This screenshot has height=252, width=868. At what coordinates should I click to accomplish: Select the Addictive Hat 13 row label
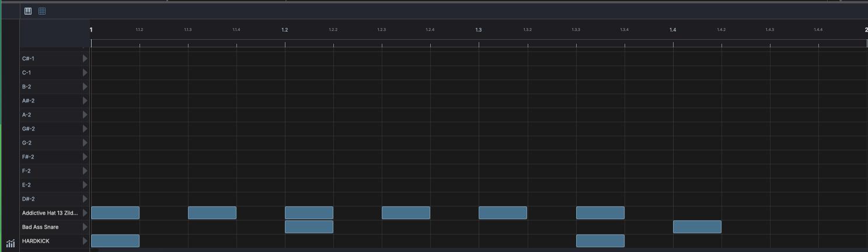(x=50, y=213)
